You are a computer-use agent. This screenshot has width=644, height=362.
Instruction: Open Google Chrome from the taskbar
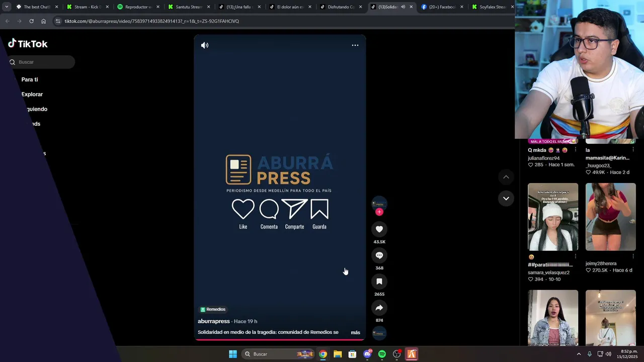coord(323,354)
